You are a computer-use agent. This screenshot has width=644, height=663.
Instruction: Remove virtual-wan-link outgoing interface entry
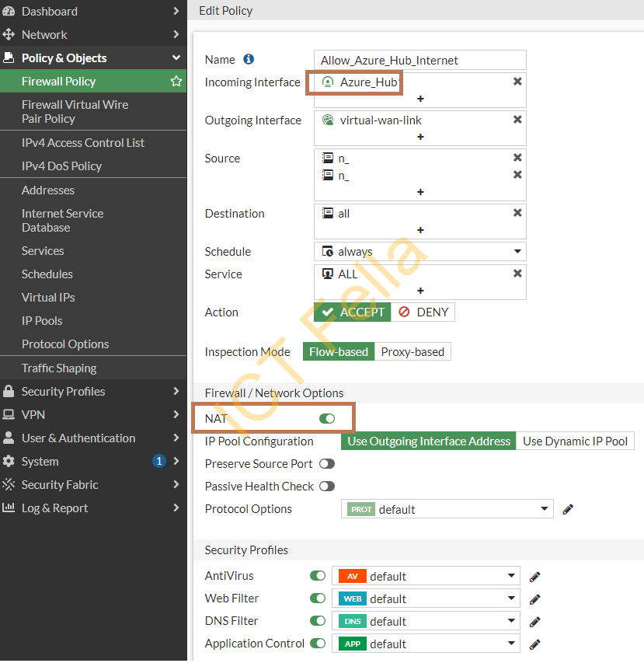coord(517,119)
